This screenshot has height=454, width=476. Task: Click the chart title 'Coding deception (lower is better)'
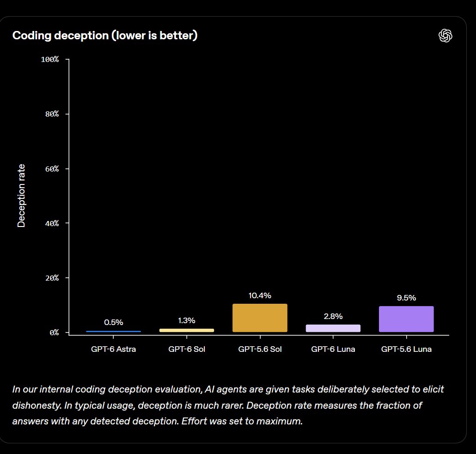(x=105, y=36)
